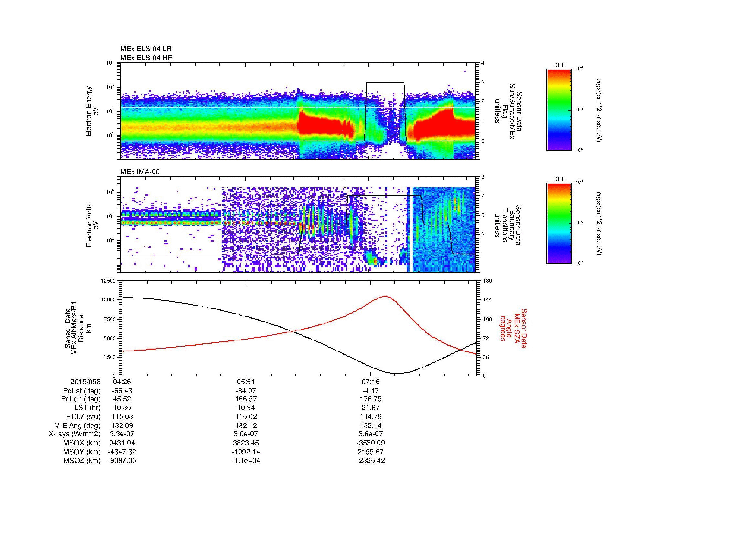Click the LST value '21.87'
Screen dimensions: 756x534
tap(371, 408)
